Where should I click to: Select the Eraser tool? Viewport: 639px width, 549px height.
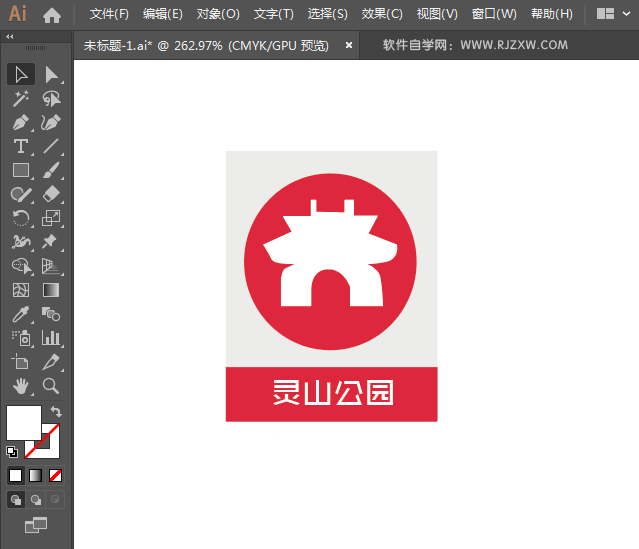[51, 194]
